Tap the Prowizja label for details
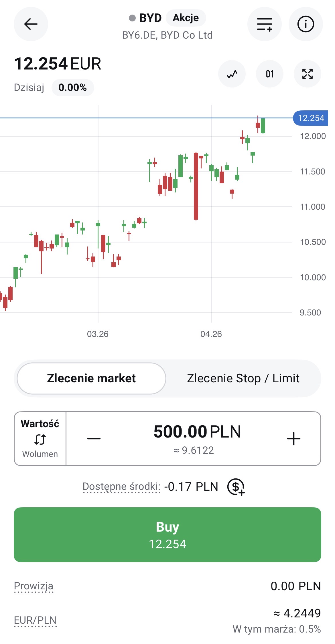Image resolution: width=335 pixels, height=644 pixels. [x=33, y=586]
